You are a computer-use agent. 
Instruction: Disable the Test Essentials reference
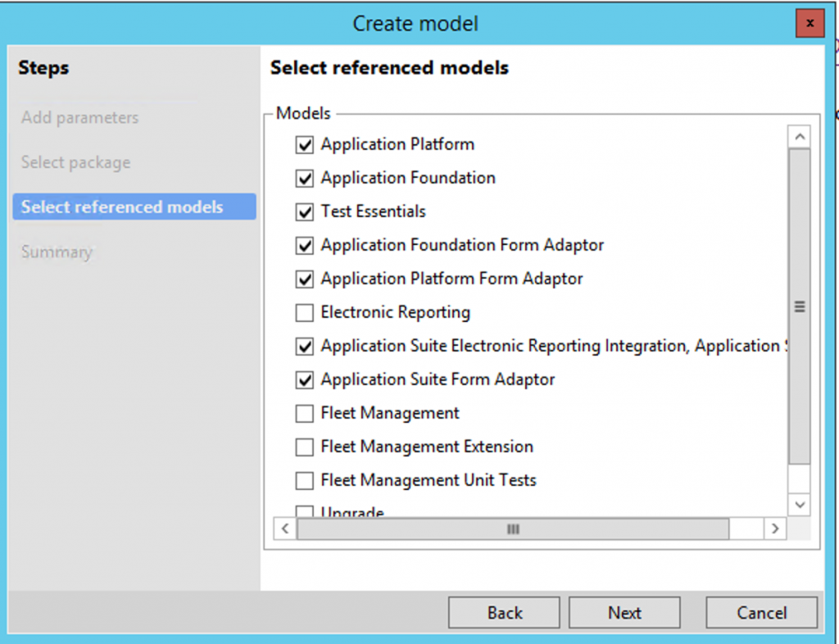(304, 211)
